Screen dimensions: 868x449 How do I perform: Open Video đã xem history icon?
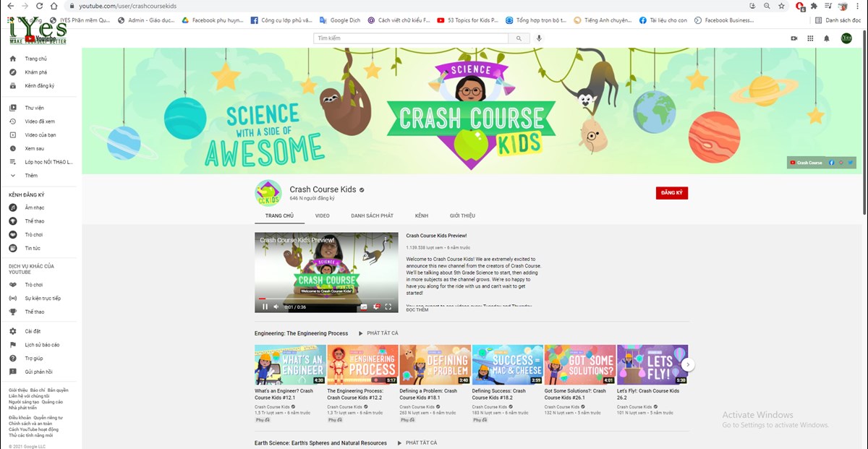tap(12, 121)
